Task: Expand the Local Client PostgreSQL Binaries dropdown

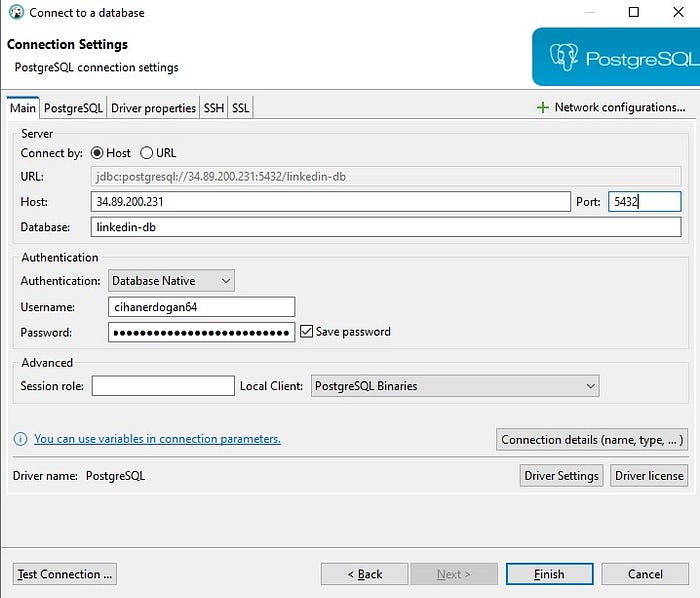Action: click(x=455, y=386)
